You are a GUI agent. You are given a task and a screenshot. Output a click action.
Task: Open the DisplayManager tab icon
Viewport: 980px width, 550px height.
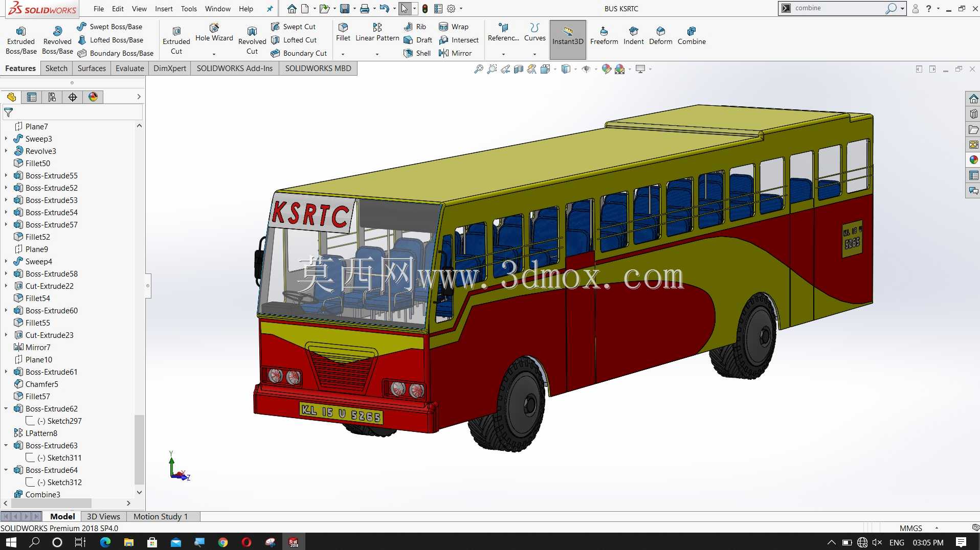coord(93,97)
